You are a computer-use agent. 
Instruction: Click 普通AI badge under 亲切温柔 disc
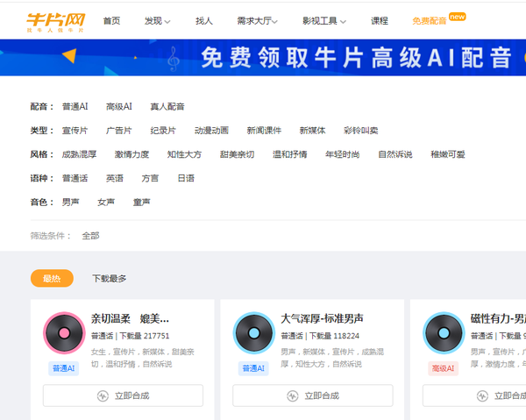(x=64, y=368)
